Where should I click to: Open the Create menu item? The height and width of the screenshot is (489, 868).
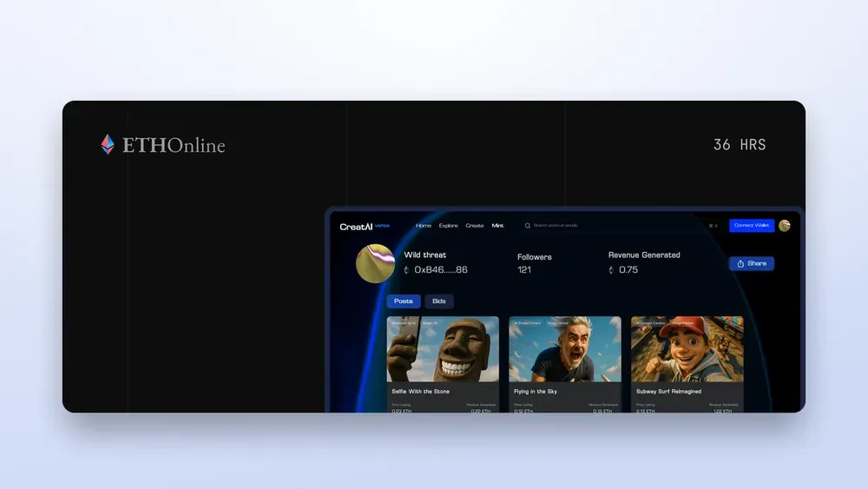475,226
